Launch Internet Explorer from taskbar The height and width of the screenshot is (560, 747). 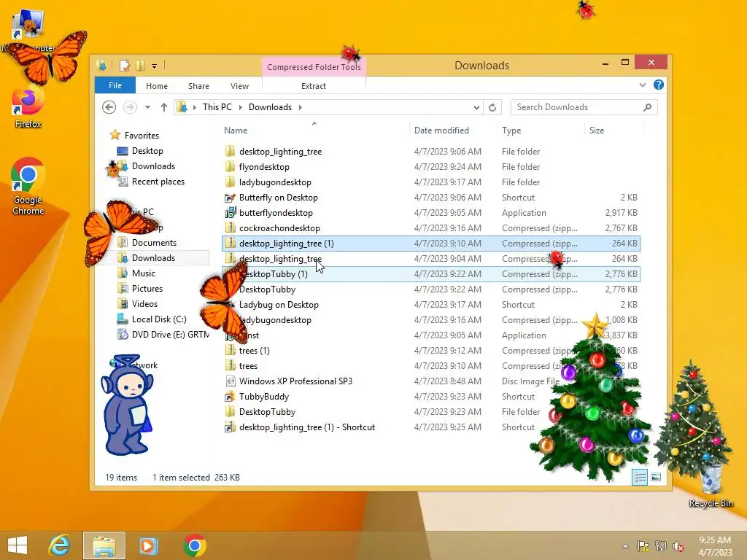click(x=60, y=545)
